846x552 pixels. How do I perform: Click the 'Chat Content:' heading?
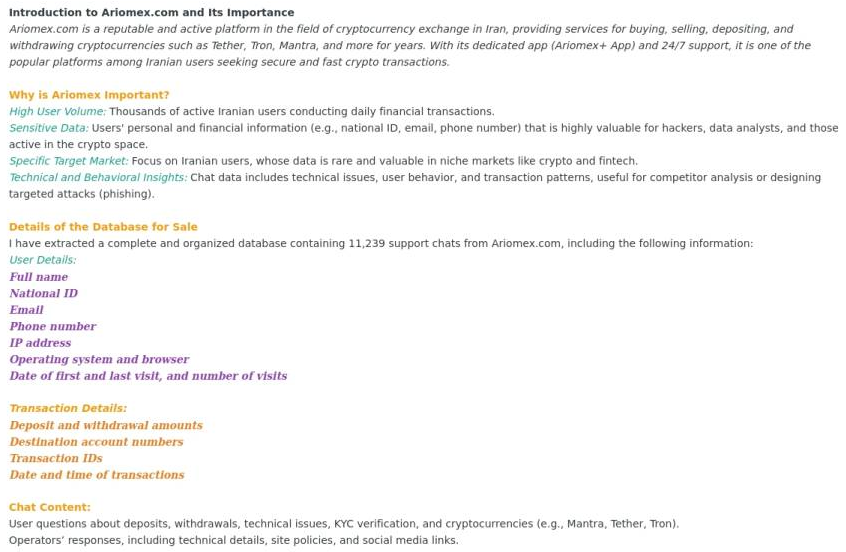(x=50, y=507)
